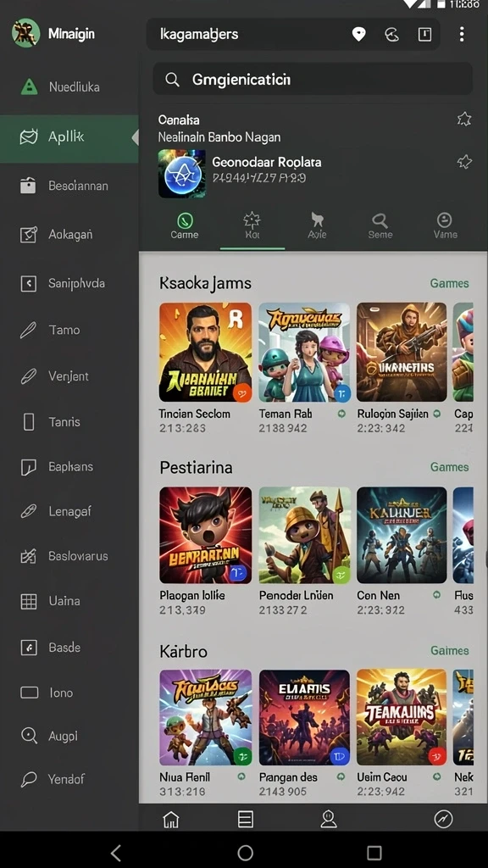Click green badge next to Teman Rab

(x=342, y=414)
